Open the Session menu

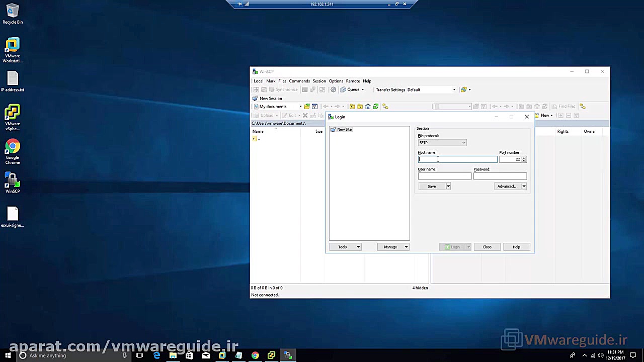[319, 81]
